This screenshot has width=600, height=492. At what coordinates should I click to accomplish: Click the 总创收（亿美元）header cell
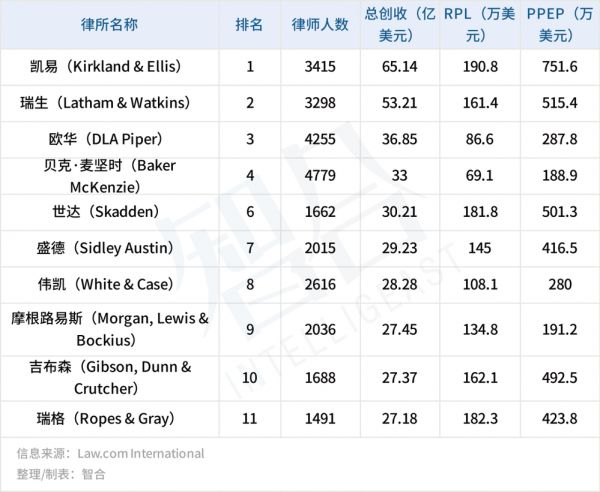click(x=400, y=24)
